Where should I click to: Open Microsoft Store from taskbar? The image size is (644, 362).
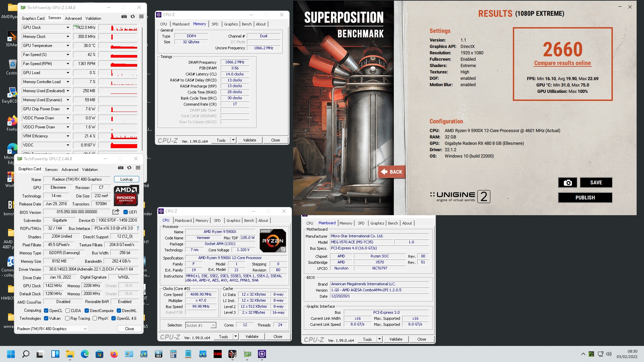coord(99,354)
